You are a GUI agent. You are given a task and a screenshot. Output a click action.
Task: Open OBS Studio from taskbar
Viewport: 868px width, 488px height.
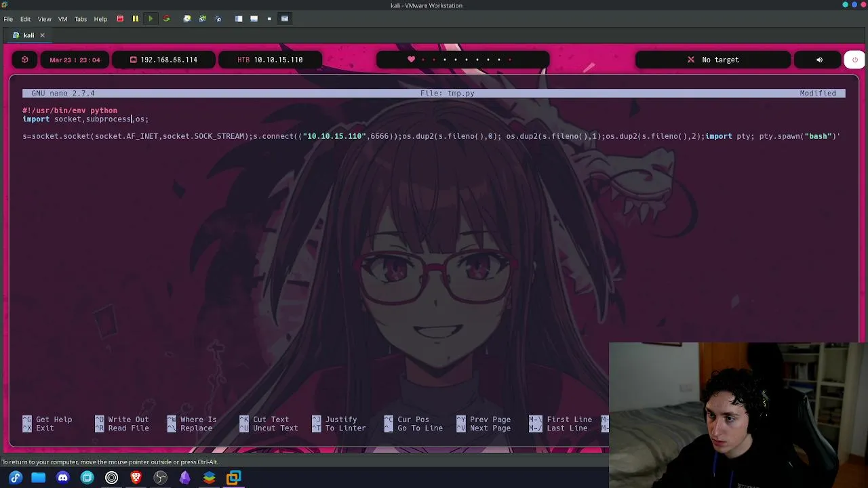161,478
